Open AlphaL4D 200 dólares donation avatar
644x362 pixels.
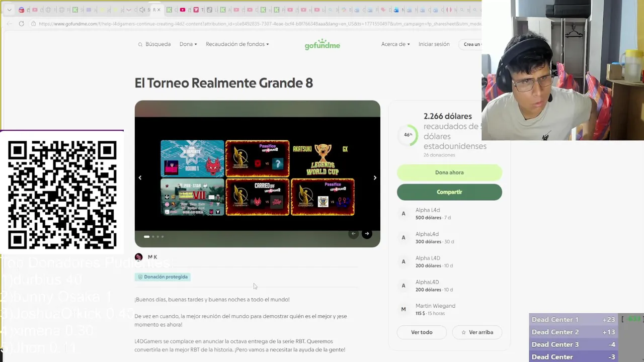[x=403, y=286]
